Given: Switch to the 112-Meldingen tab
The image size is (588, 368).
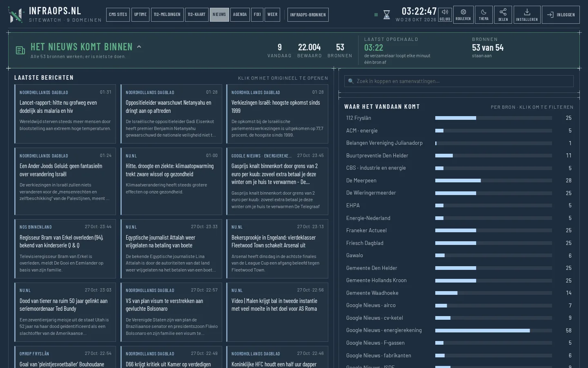Looking at the screenshot, I should pos(167,15).
